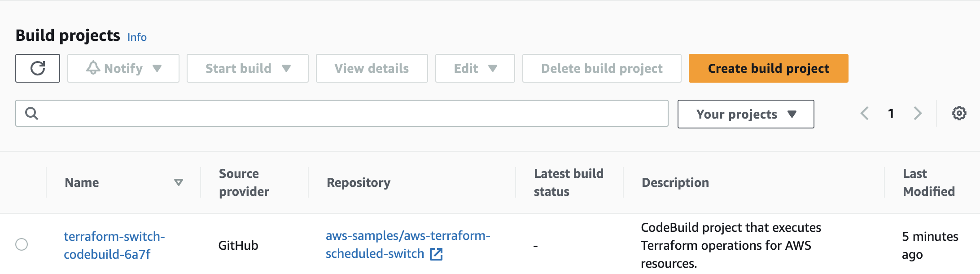Focus the build projects search field

click(342, 113)
